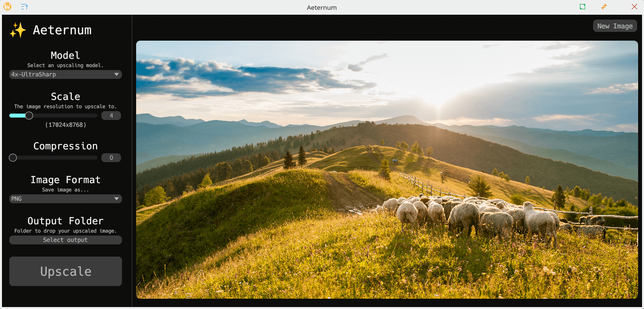Click the sparkles logo beside Aeternum
The width and height of the screenshot is (644, 309).
click(x=18, y=30)
